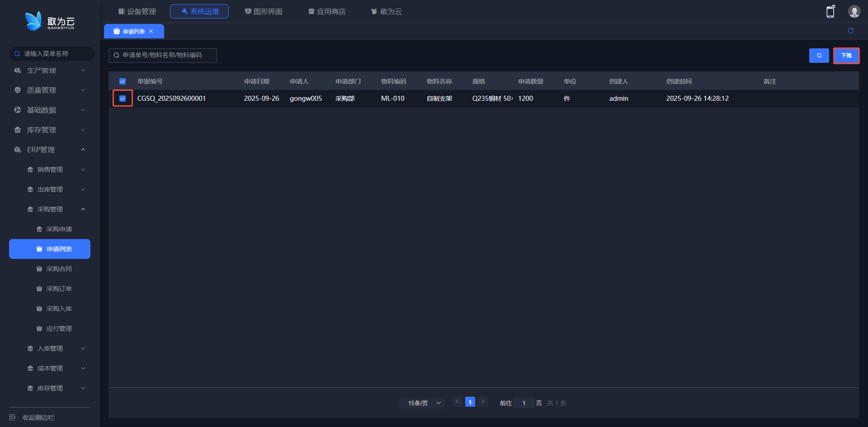This screenshot has width=868, height=427.
Task: Click the 申请列表 tab's basket icon
Action: point(117,31)
